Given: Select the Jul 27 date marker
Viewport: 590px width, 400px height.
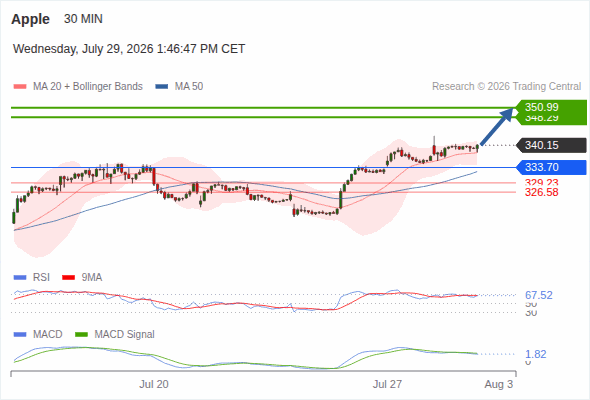Looking at the screenshot, I should point(387,384).
